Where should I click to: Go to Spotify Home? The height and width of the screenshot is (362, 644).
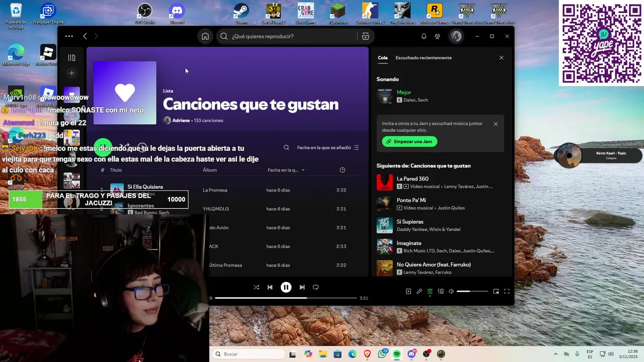[205, 36]
